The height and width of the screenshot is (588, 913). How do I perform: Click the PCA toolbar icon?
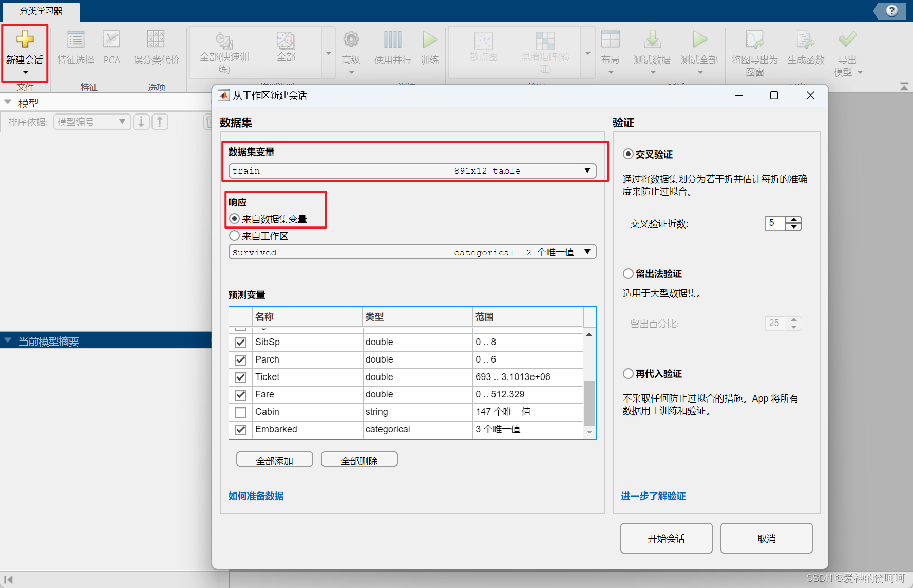tap(111, 40)
